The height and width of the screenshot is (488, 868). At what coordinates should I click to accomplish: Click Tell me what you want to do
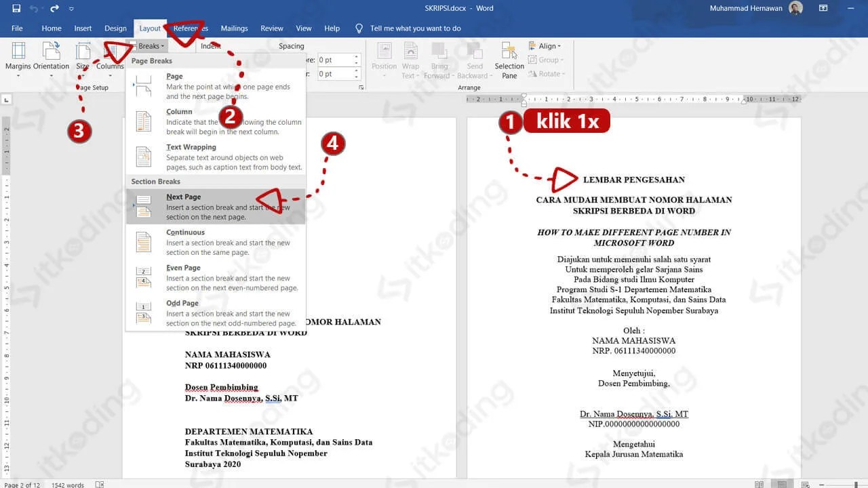point(416,28)
